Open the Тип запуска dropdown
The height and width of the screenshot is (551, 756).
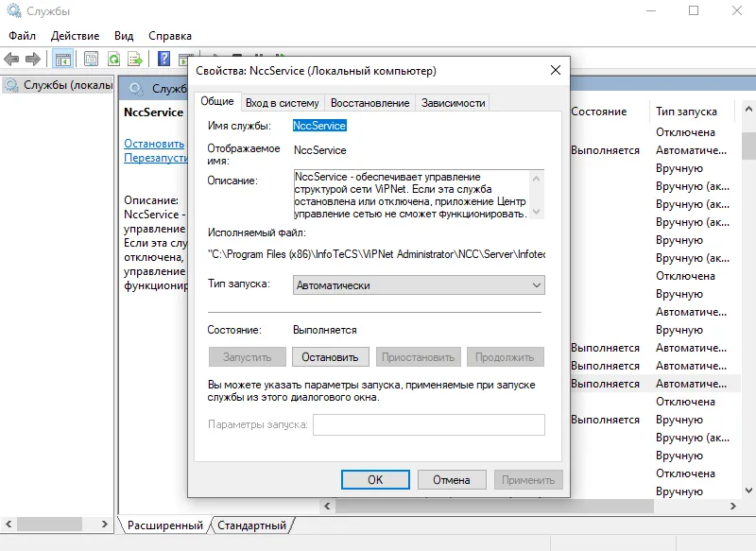pos(419,284)
